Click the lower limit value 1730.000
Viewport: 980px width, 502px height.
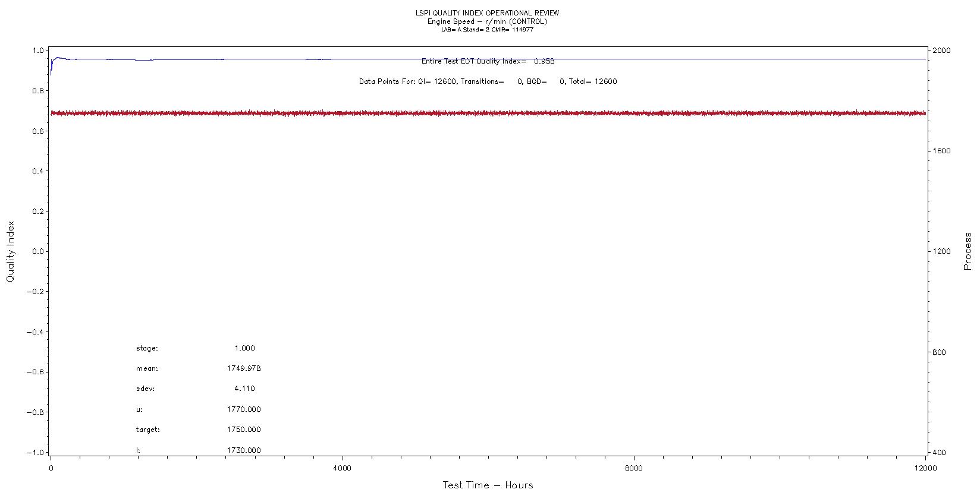click(x=243, y=450)
